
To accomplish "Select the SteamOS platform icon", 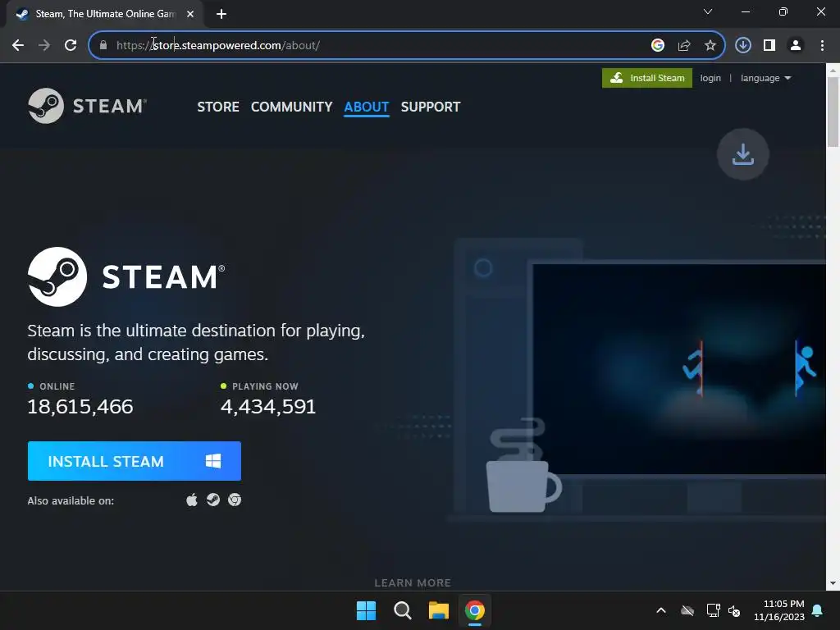I will [213, 500].
